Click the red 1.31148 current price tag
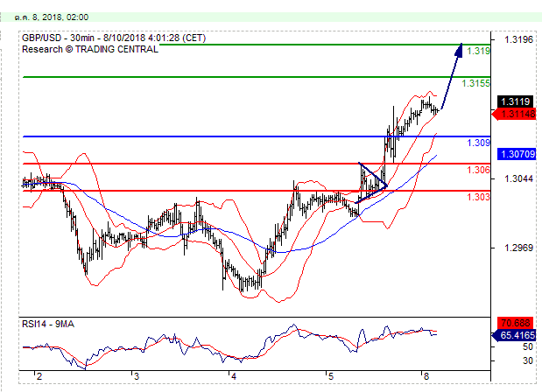542x392 pixels. click(x=514, y=114)
